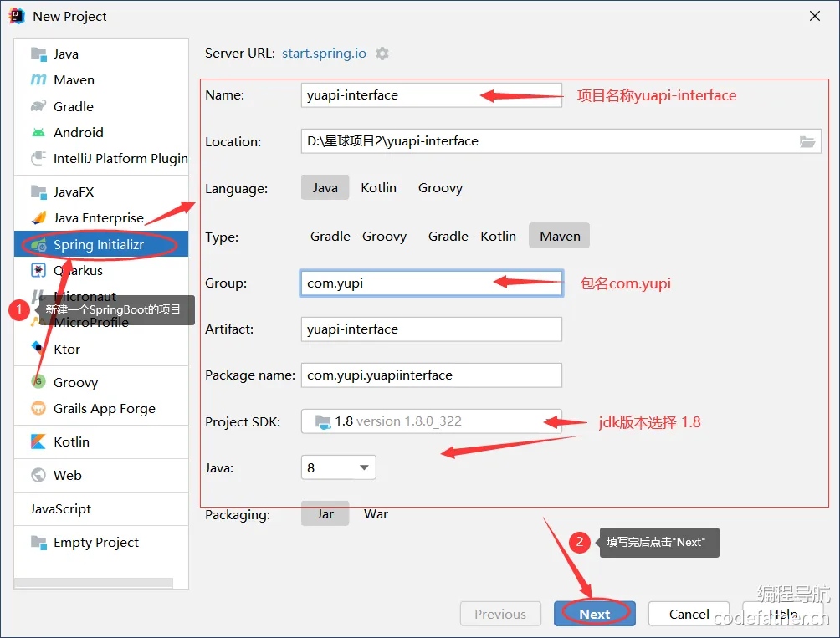This screenshot has width=840, height=638.
Task: Select Java language option
Action: [325, 188]
